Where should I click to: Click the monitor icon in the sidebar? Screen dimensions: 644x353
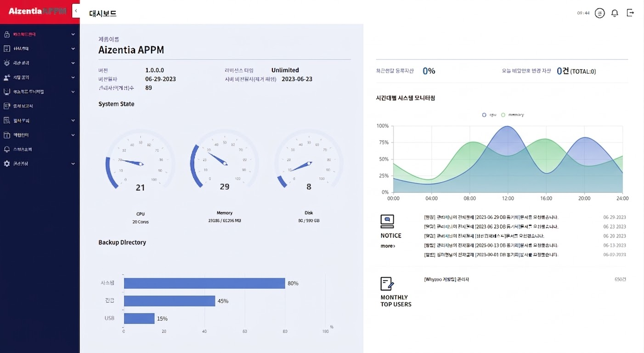pos(6,92)
